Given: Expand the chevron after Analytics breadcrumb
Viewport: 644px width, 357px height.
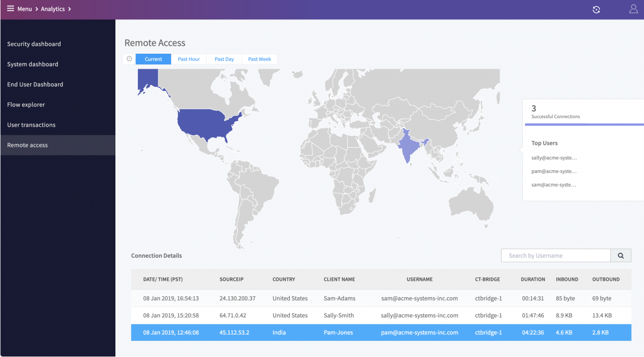Looking at the screenshot, I should coord(70,9).
